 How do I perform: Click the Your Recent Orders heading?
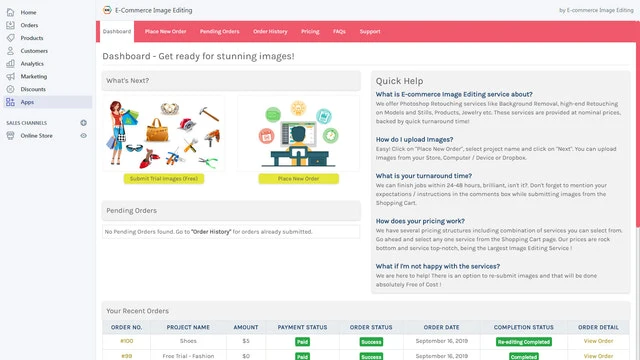[x=138, y=311]
